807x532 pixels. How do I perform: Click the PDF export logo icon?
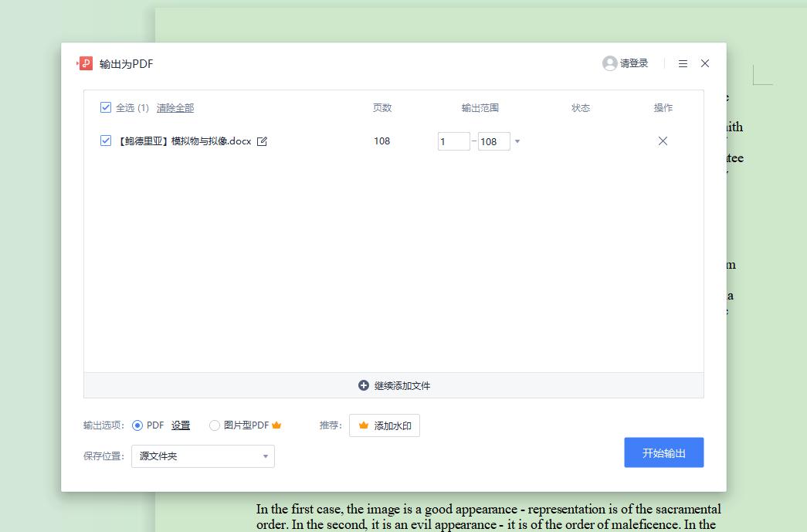[85, 63]
